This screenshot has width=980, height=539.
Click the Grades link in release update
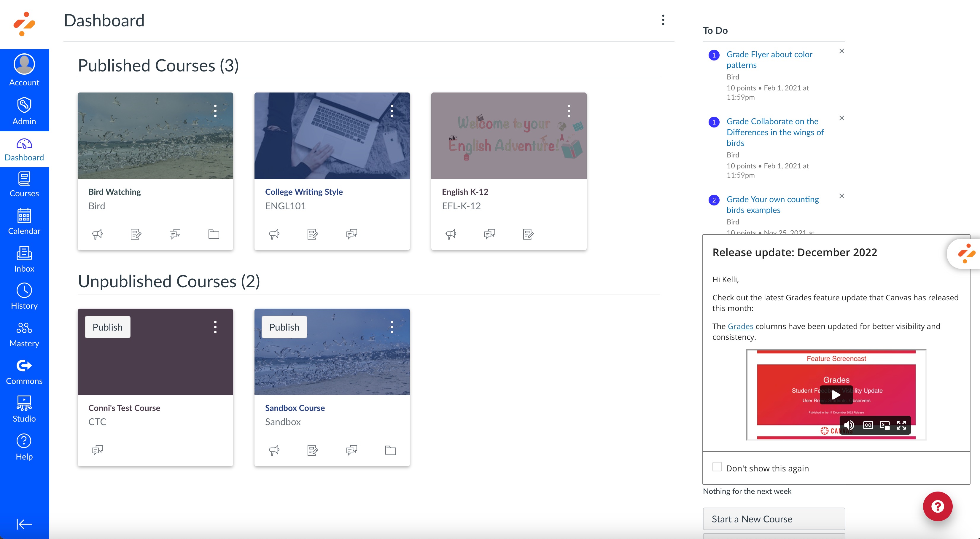(740, 326)
